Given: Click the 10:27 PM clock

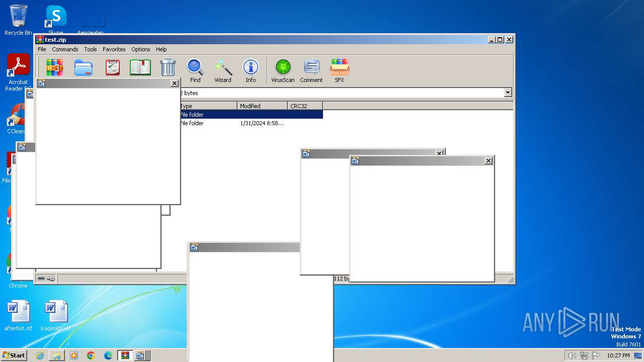Looking at the screenshot, I should coord(618,355).
